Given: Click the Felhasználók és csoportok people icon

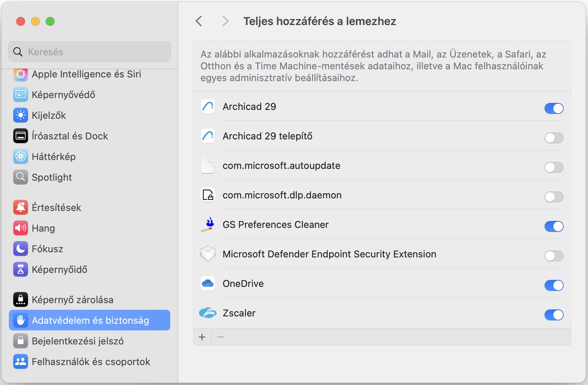Looking at the screenshot, I should tap(21, 362).
